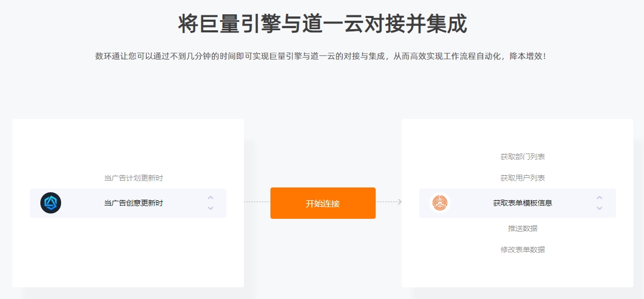The width and height of the screenshot is (644, 299).
Task: Click blank area of the white 巨量引擎 trigger card
Action: point(128,255)
